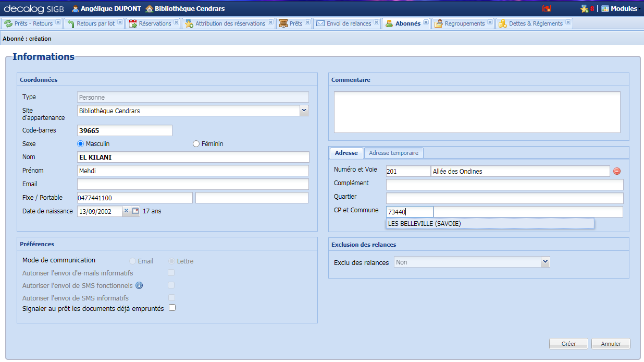Click into the Email input field
Image resolution: width=644 pixels, height=362 pixels.
pyautogui.click(x=193, y=184)
